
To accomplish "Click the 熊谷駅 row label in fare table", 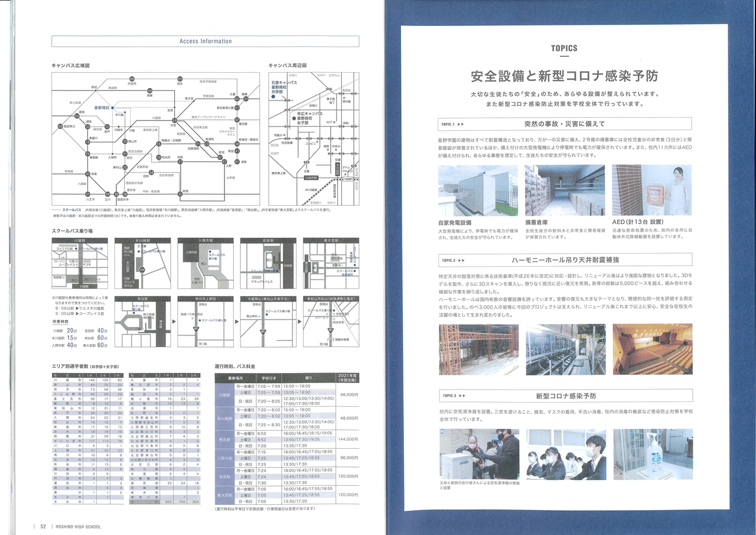I will [224, 439].
